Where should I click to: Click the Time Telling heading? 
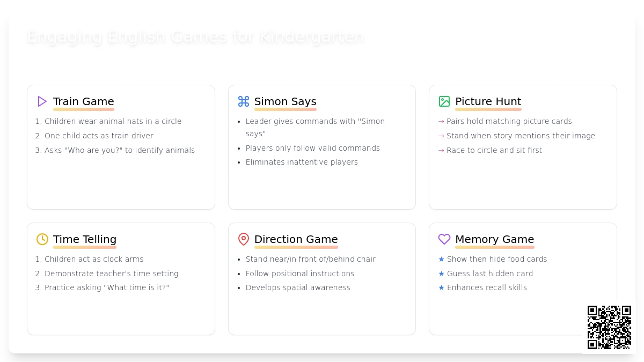click(x=85, y=239)
